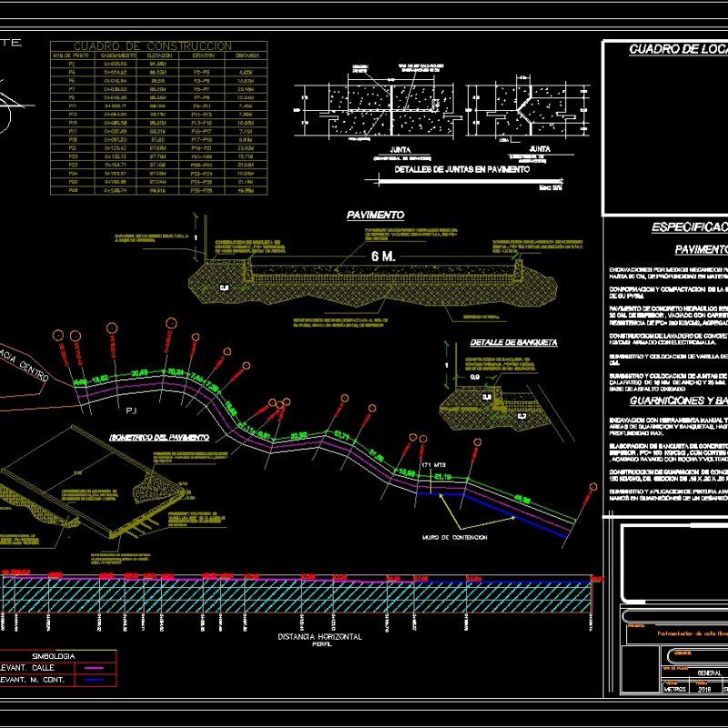Select the magenta LEVANT. CALLE color line

[x=94, y=667]
